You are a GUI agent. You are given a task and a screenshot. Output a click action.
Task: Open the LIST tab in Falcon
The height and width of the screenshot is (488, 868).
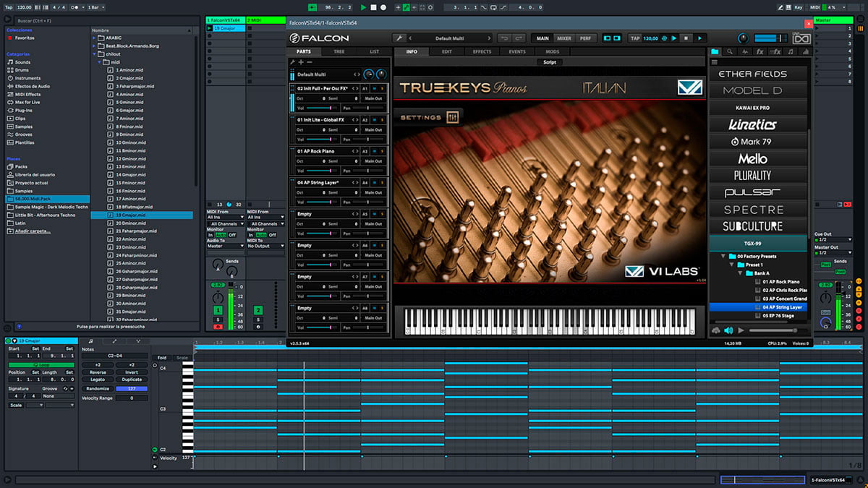pyautogui.click(x=374, y=52)
